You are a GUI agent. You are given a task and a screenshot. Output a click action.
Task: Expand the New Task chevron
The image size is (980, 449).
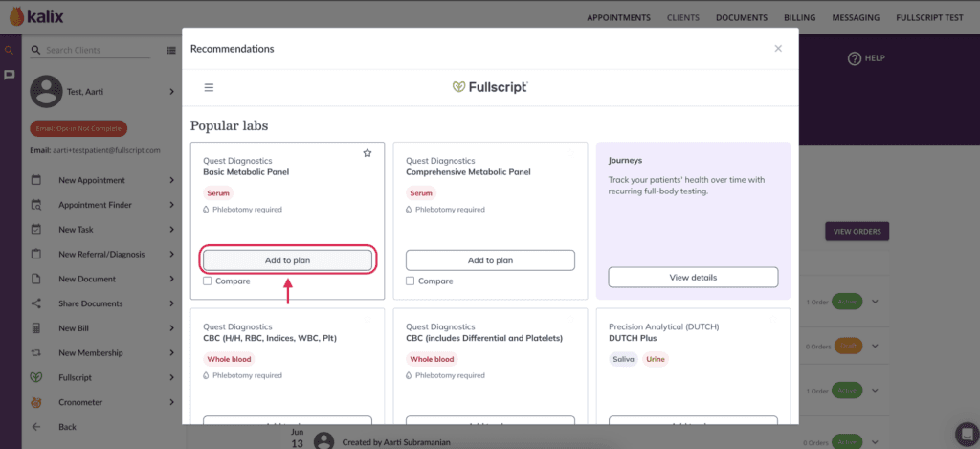point(172,230)
